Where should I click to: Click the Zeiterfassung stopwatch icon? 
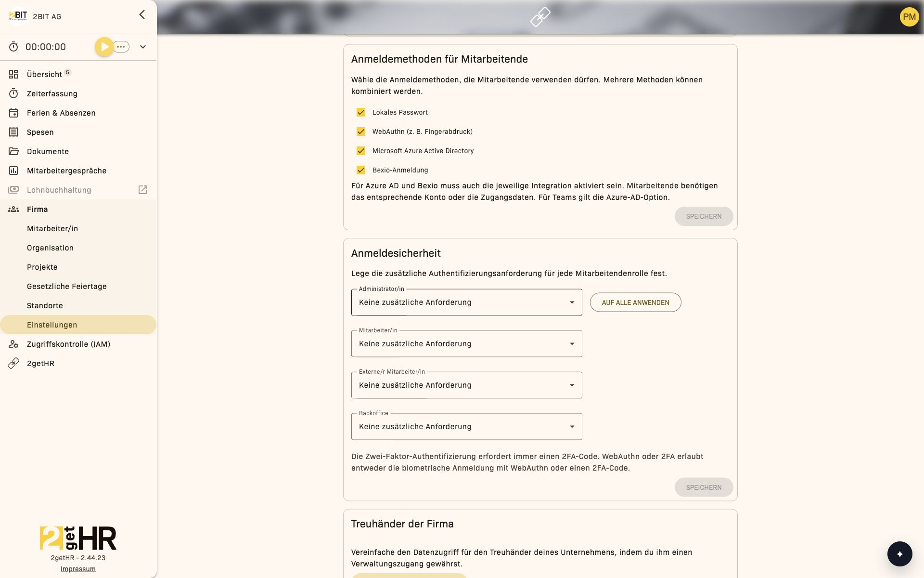click(x=13, y=93)
